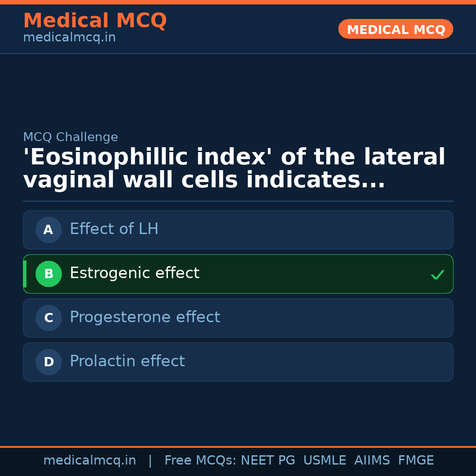476x476 pixels.
Task: Click the AIIMS footer text
Action: pyautogui.click(x=372, y=461)
